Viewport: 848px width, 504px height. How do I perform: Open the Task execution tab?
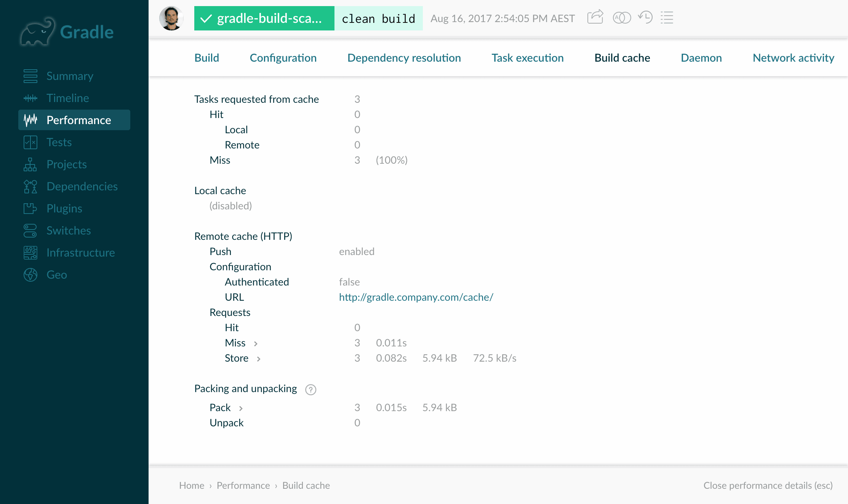coord(528,58)
